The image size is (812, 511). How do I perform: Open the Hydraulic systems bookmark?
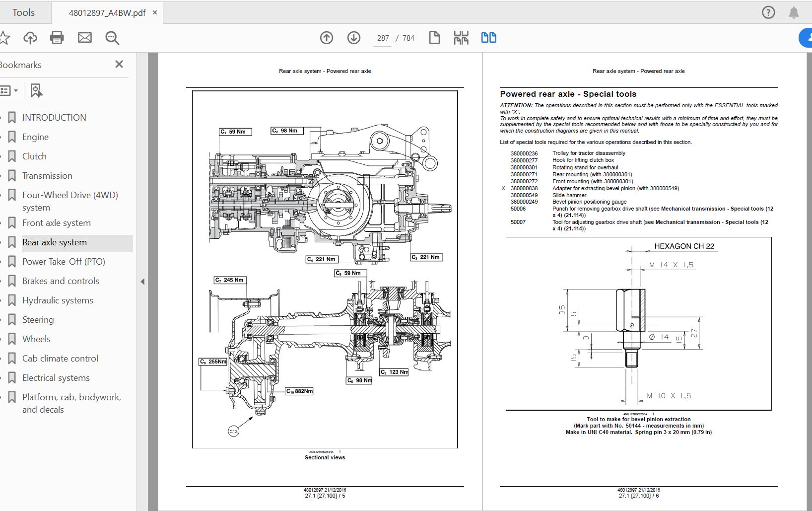click(58, 300)
